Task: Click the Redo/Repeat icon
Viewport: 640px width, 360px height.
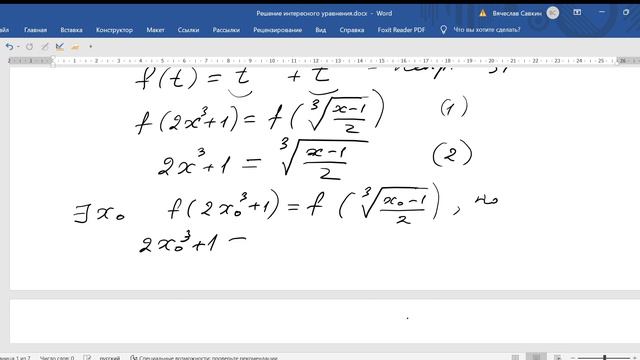Action: 29,47
